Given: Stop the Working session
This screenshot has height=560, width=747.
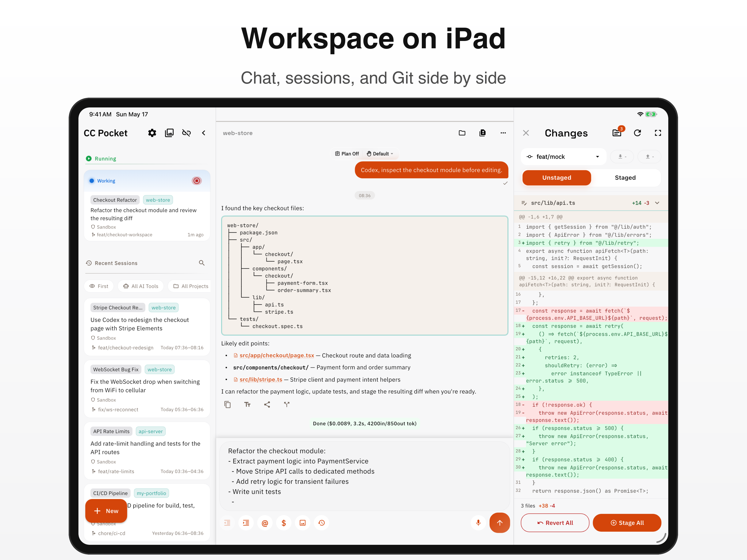Looking at the screenshot, I should (x=197, y=181).
